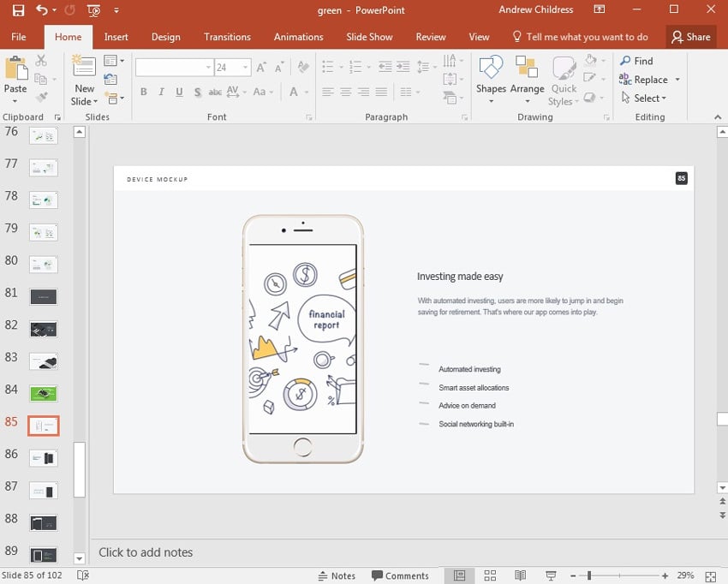The image size is (728, 584).
Task: Open the Select dropdown menu
Action: click(x=643, y=98)
